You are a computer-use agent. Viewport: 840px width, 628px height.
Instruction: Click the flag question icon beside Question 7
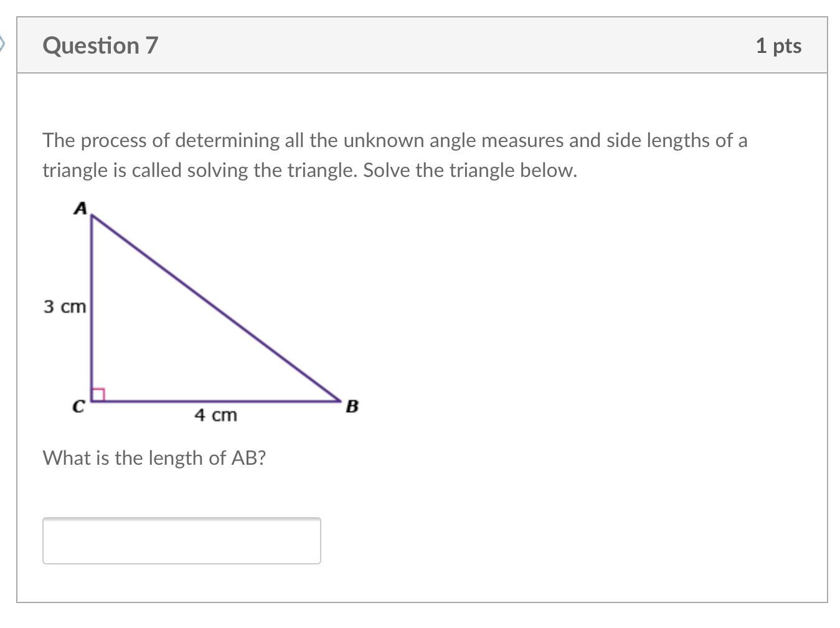pyautogui.click(x=2, y=44)
